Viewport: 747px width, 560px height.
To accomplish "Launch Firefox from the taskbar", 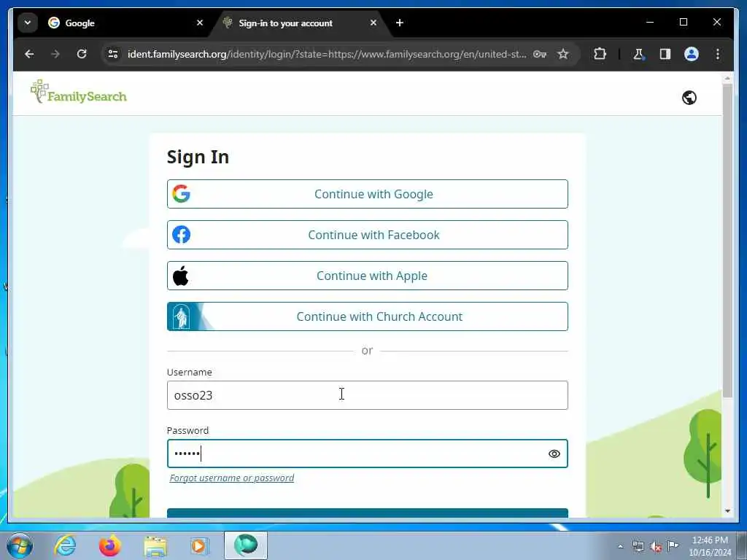I will point(109,545).
